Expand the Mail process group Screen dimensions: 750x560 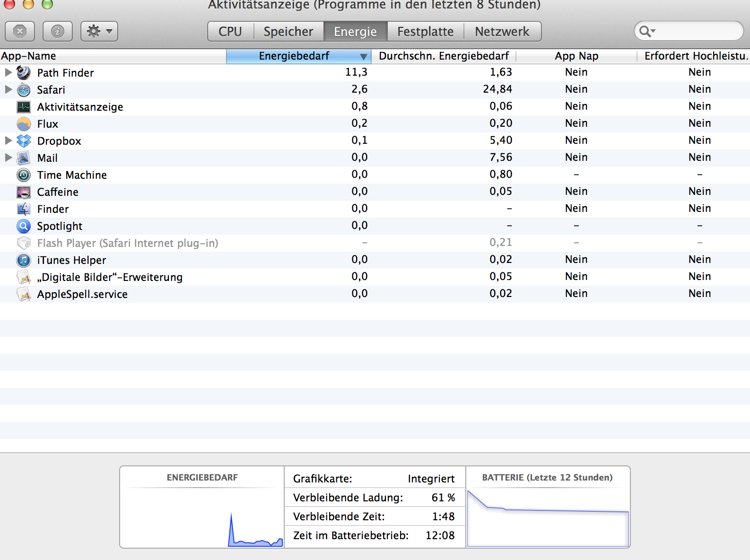click(8, 157)
